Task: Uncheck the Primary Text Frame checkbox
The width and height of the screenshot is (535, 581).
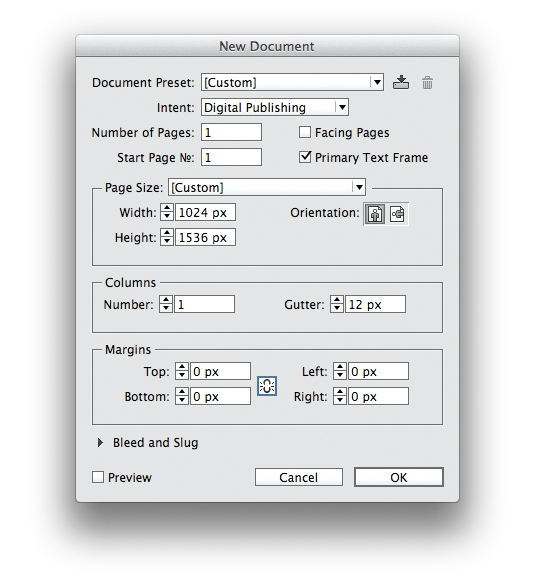Action: (305, 157)
